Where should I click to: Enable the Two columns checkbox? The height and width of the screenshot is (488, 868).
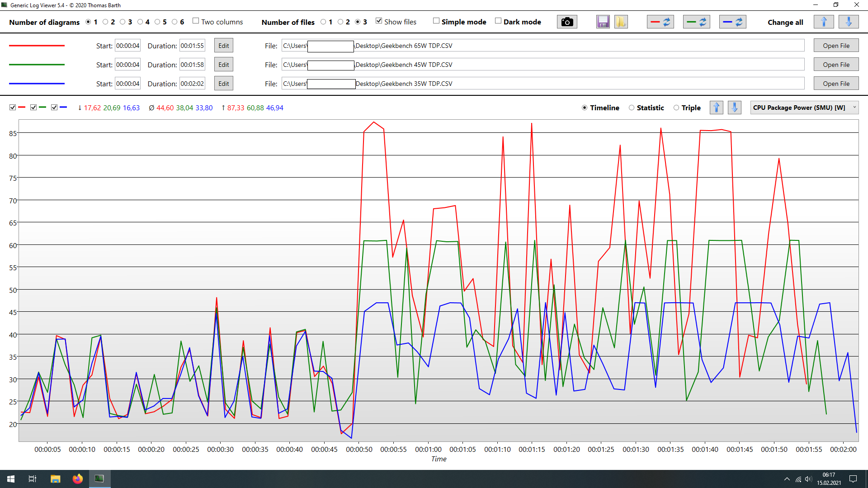[196, 21]
